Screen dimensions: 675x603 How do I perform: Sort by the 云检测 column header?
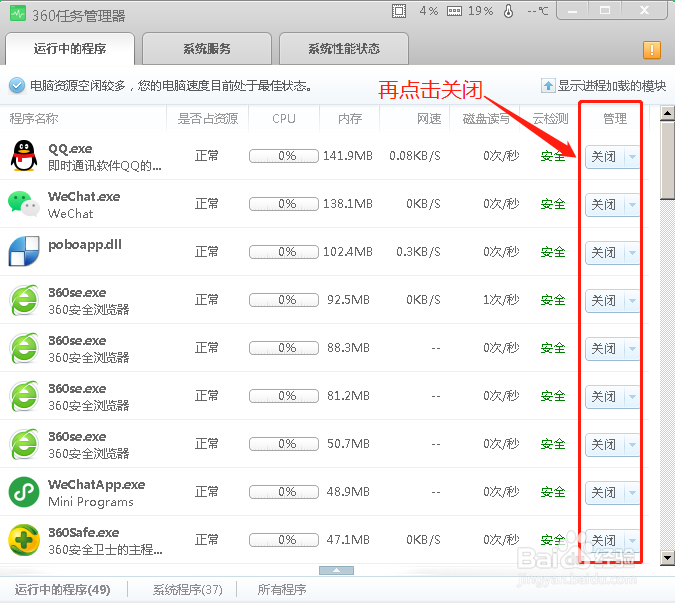tap(550, 118)
